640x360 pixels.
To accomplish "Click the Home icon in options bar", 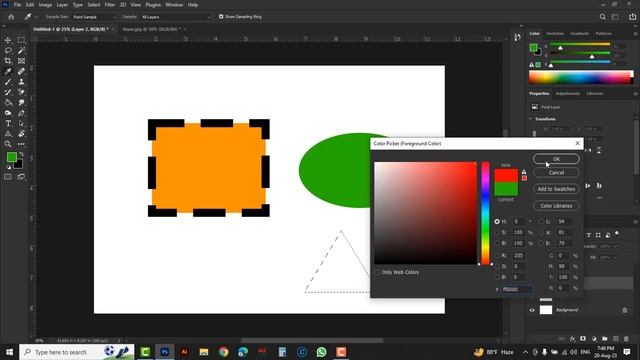I will click(11, 17).
